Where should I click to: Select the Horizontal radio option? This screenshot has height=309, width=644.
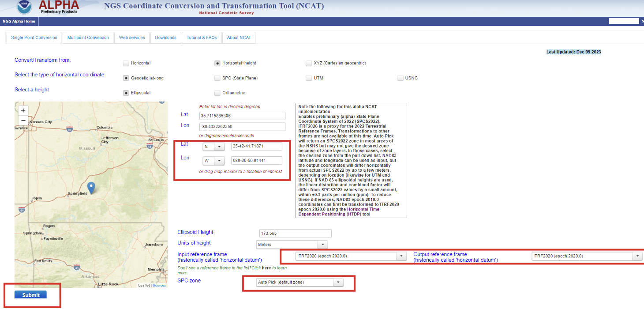pos(126,63)
